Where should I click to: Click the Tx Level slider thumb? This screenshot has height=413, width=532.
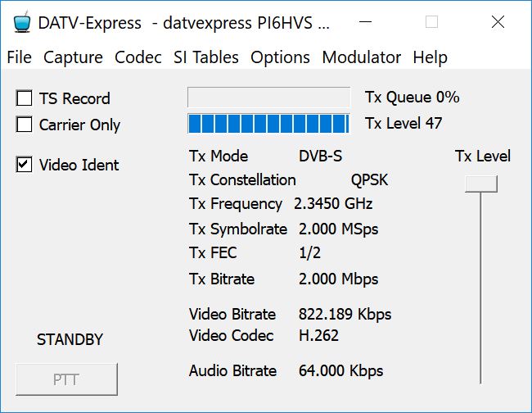pyautogui.click(x=480, y=184)
